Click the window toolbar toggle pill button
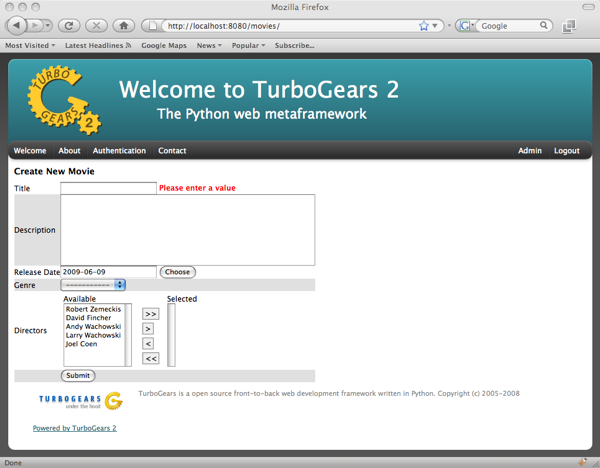Image resolution: width=600 pixels, height=468 pixels. [x=588, y=7]
